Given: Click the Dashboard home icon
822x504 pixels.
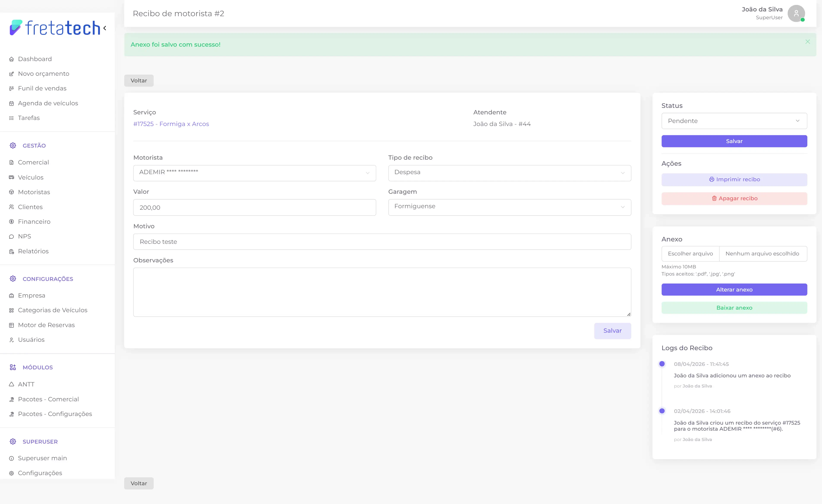Looking at the screenshot, I should click(11, 59).
